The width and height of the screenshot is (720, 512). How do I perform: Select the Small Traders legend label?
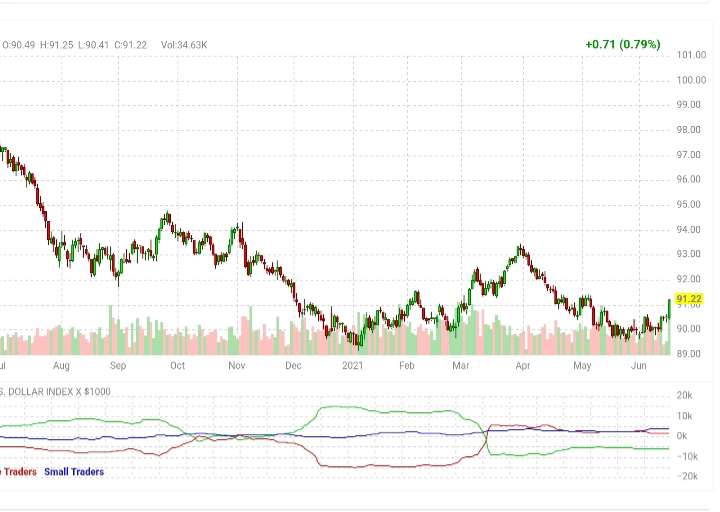[x=73, y=471]
